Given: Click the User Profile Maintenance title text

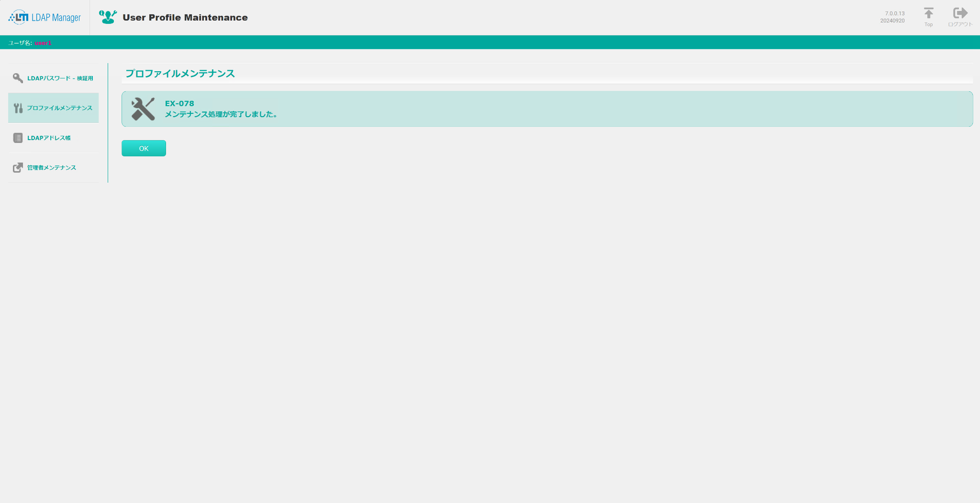Looking at the screenshot, I should click(x=185, y=18).
